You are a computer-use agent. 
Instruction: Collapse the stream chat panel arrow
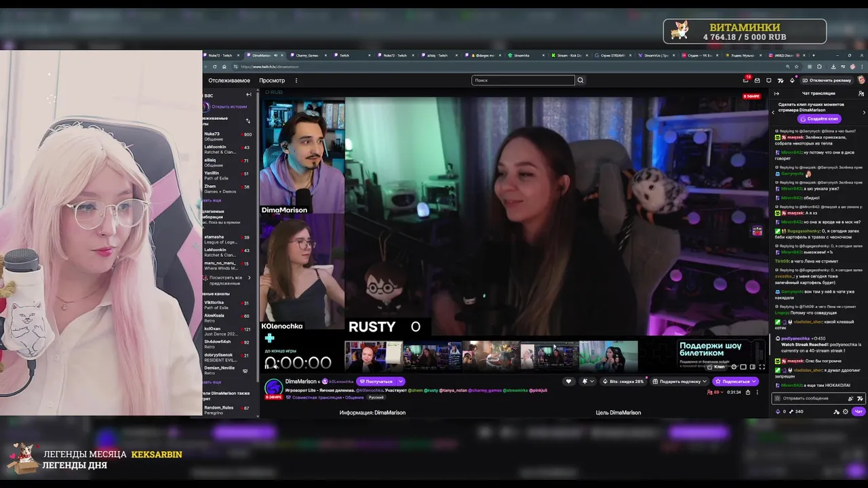776,94
